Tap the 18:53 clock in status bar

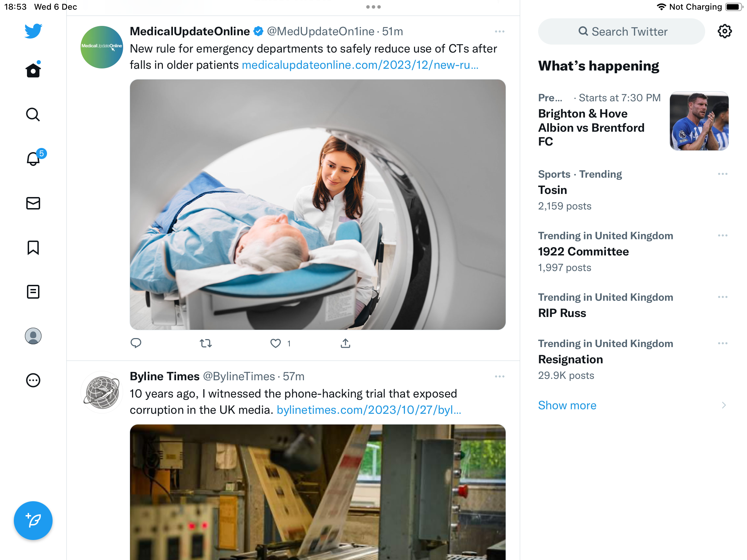pyautogui.click(x=16, y=7)
